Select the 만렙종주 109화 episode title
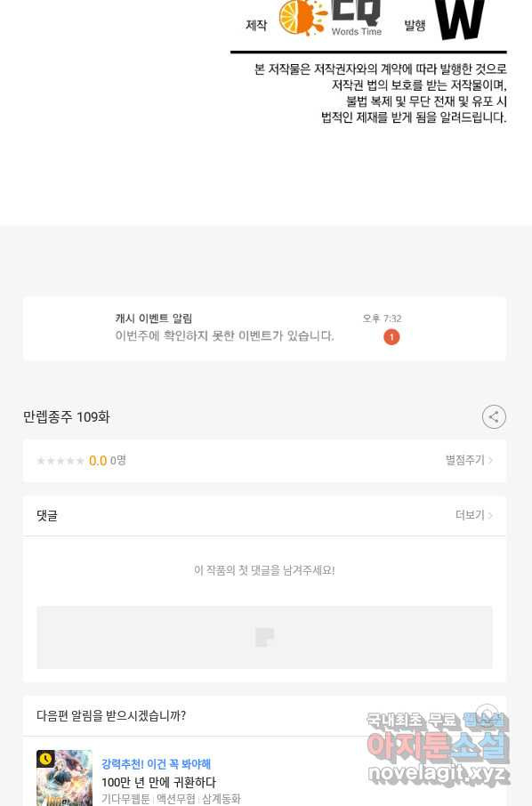532x806 pixels. point(67,417)
